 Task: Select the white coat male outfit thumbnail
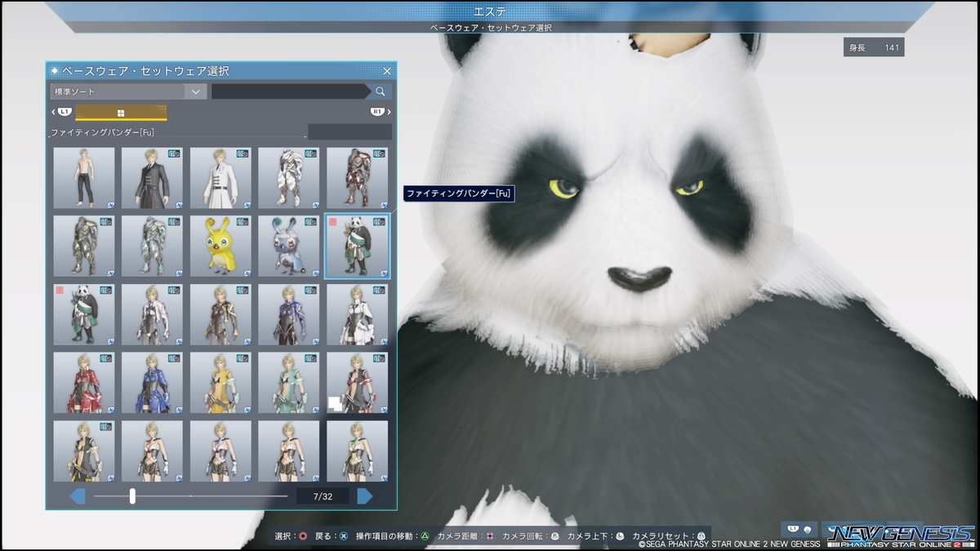tap(221, 178)
